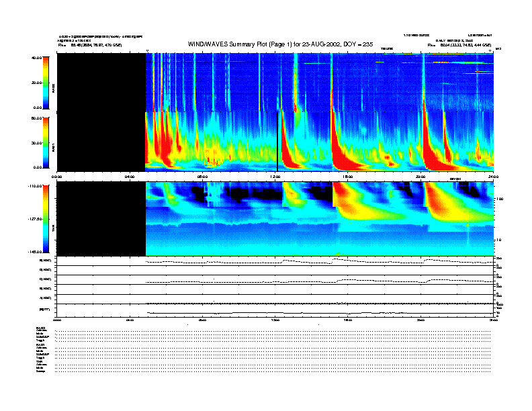
Task: Select the RAD1 color scale bar
Action: pyautogui.click(x=46, y=142)
